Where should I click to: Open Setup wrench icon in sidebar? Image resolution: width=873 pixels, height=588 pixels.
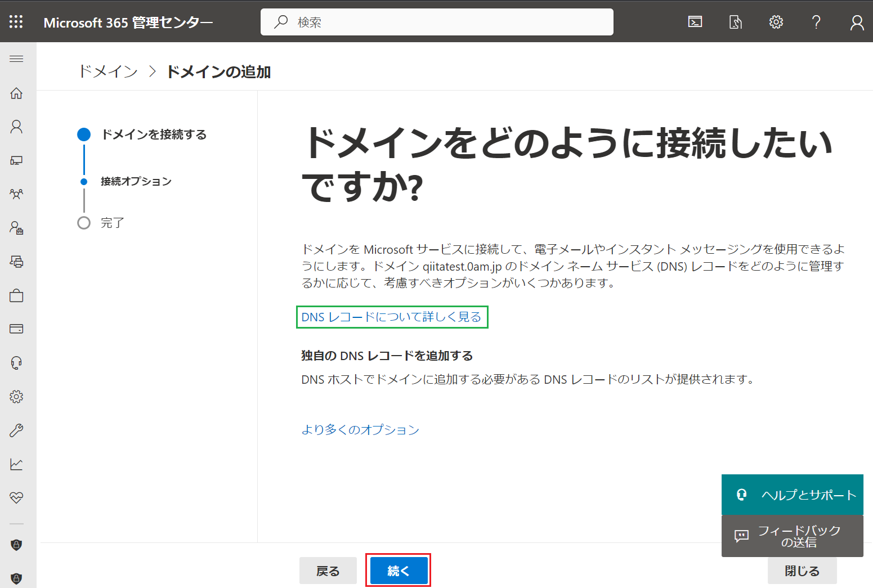[16, 430]
